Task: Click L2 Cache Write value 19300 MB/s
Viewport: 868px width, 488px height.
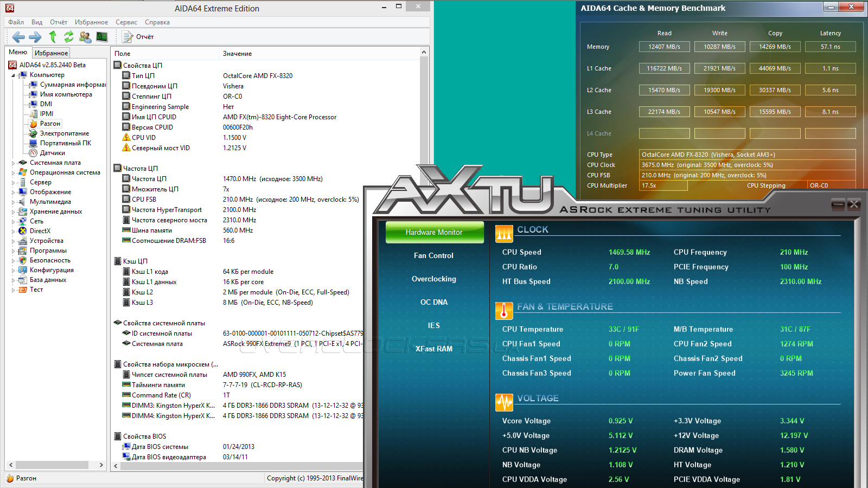Action: (x=720, y=90)
